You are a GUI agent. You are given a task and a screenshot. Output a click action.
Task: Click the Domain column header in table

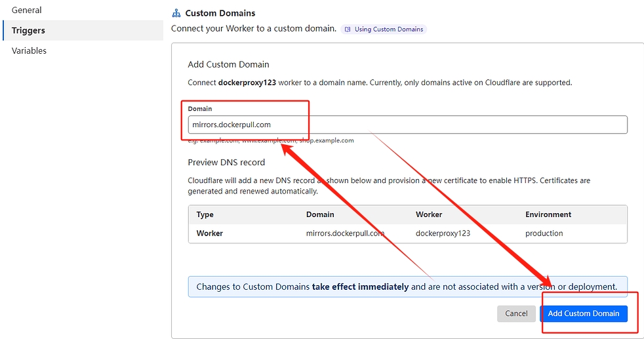(x=320, y=214)
